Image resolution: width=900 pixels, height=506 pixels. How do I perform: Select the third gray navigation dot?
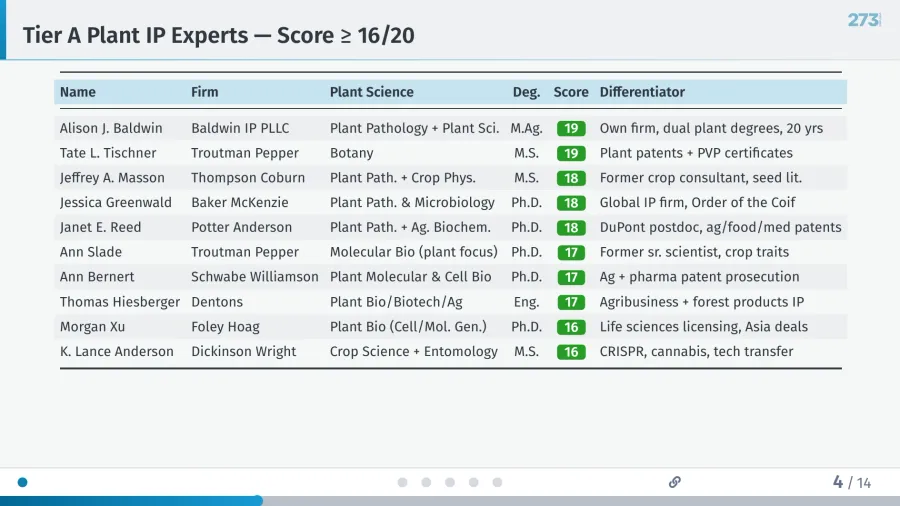(450, 482)
